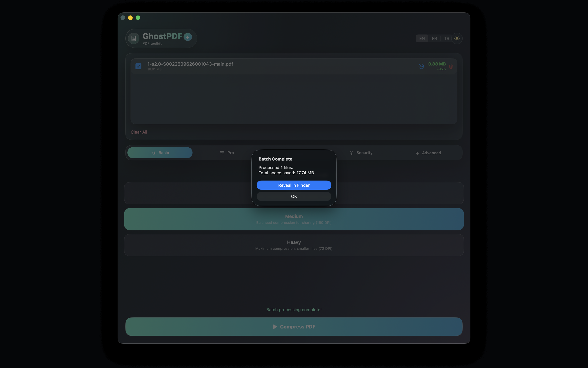The image size is (588, 368).
Task: Click the plus badge next to GhostPDF
Action: click(188, 37)
